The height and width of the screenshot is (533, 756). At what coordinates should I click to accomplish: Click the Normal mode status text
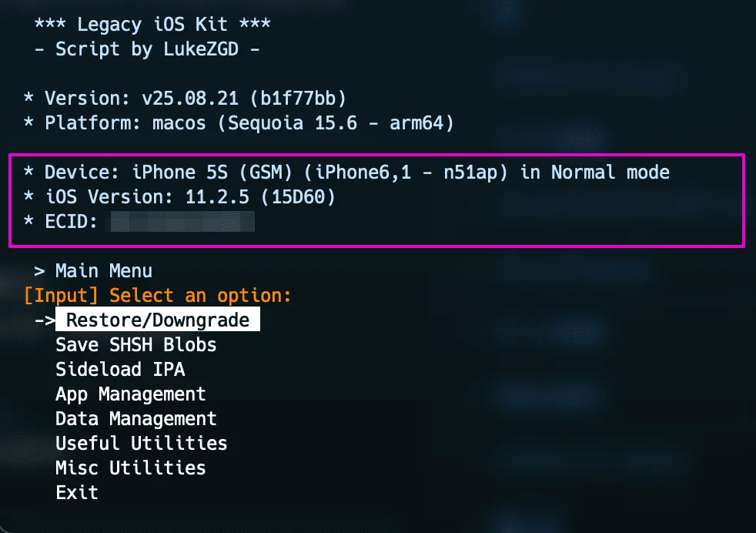(x=610, y=173)
